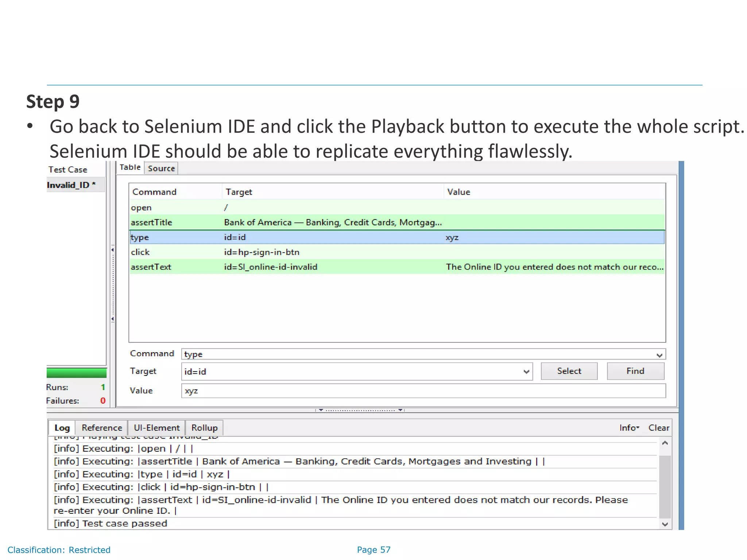Clear the log output
Viewport: 747px width, 560px height.
point(658,428)
